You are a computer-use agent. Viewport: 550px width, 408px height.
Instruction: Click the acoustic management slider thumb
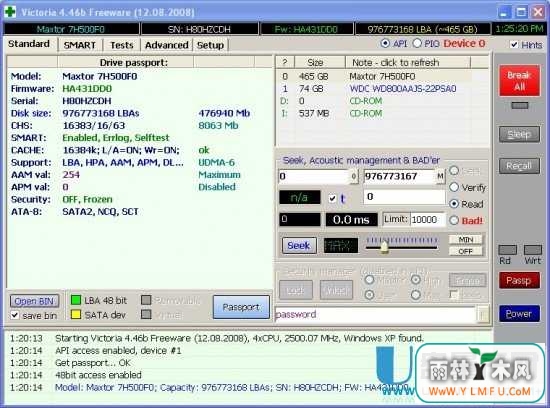(385, 247)
